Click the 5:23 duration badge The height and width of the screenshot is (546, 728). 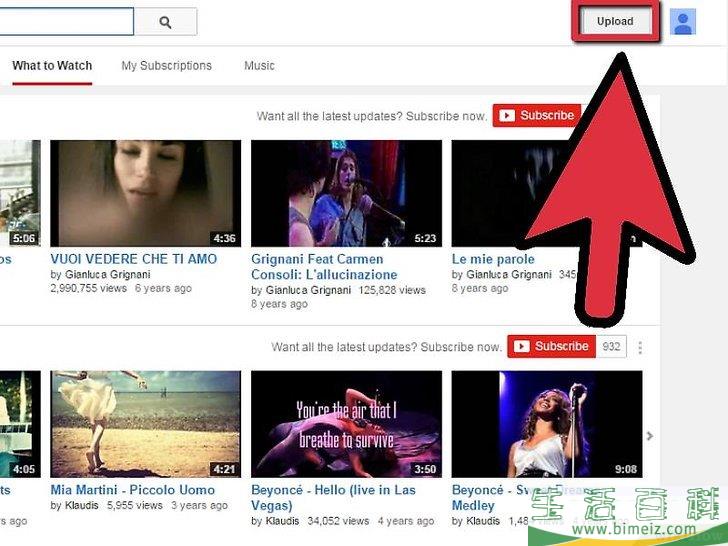[x=425, y=238]
